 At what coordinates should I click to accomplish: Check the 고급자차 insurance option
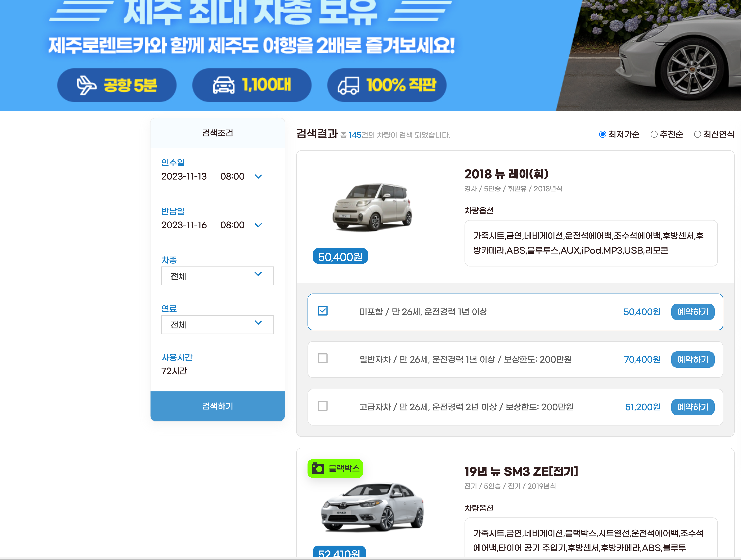coord(323,406)
